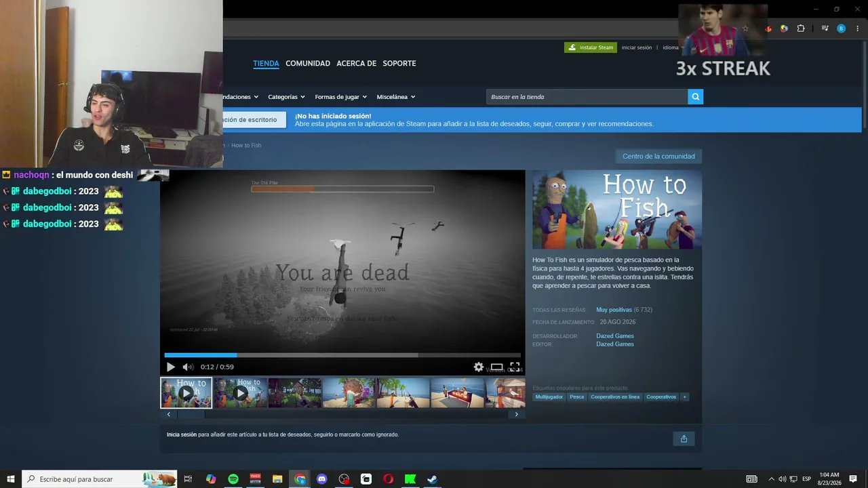This screenshot has height=488, width=868.
Task: Open the taskbar clock showing 1:04 AM
Action: pyautogui.click(x=829, y=479)
